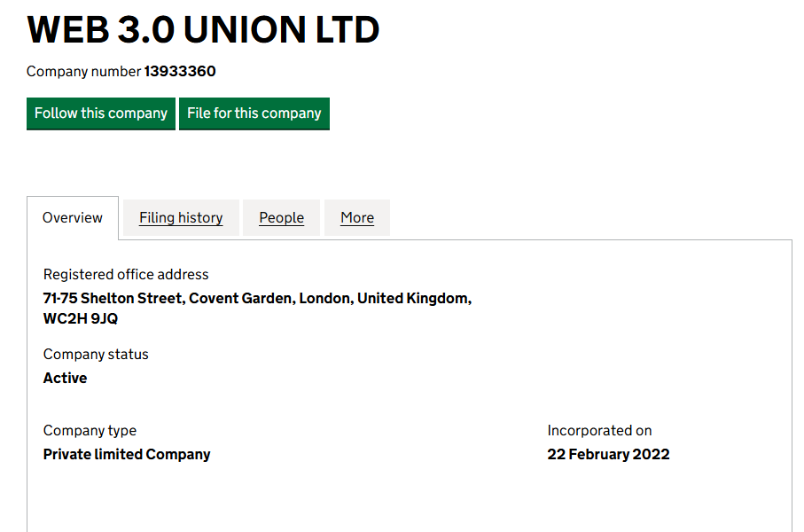Click the WC2H 9JQ postcode
Image resolution: width=804 pixels, height=532 pixels.
[x=81, y=319]
